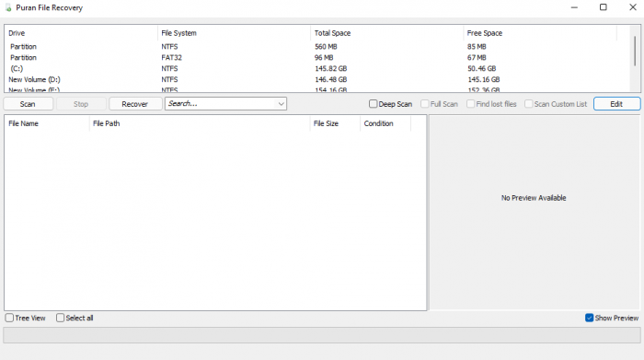This screenshot has height=360, width=644.
Task: Close the Puran File Recovery window
Action: pyautogui.click(x=633, y=7)
